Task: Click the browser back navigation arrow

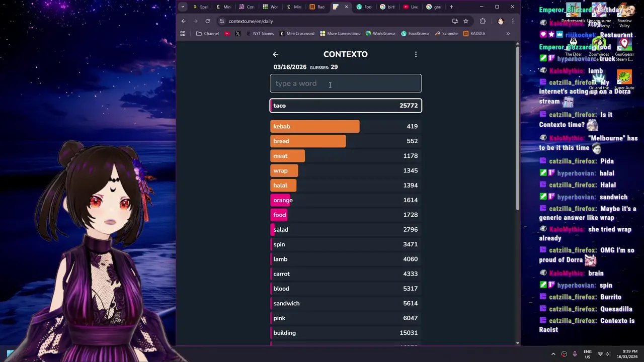Action: click(184, 21)
